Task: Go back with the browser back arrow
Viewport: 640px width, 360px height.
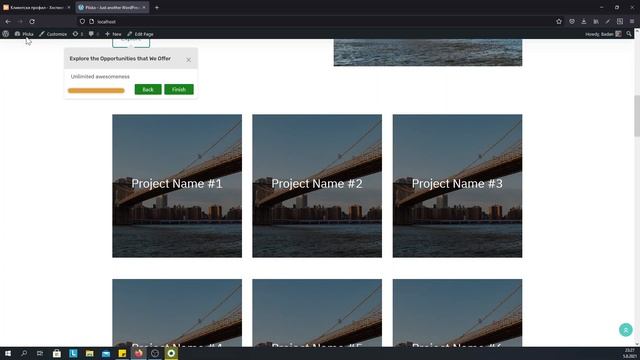Action: [8, 21]
